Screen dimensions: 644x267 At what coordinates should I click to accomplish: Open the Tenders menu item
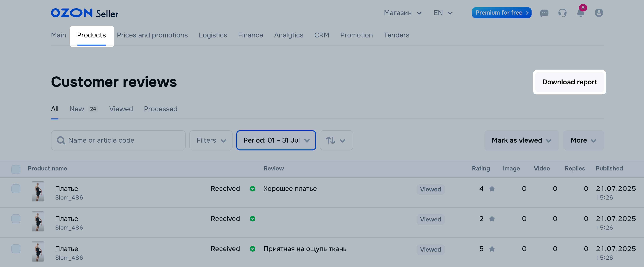click(x=397, y=35)
